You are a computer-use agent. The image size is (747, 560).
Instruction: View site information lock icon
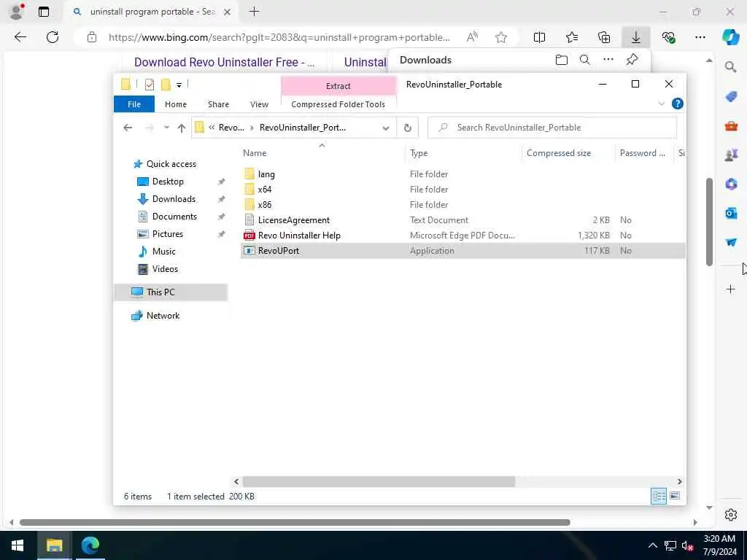[x=92, y=37]
